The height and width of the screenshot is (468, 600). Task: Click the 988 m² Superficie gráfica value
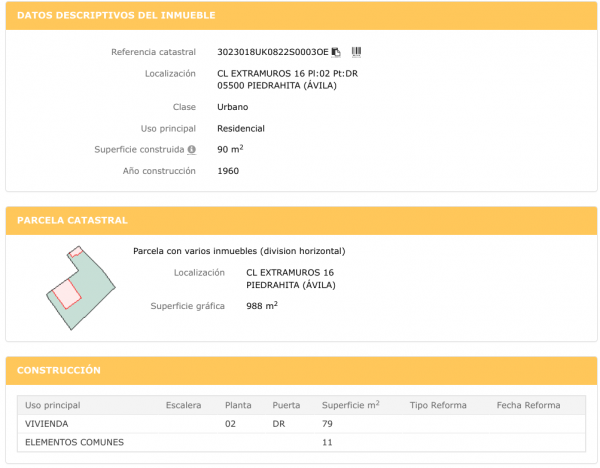coord(261,306)
